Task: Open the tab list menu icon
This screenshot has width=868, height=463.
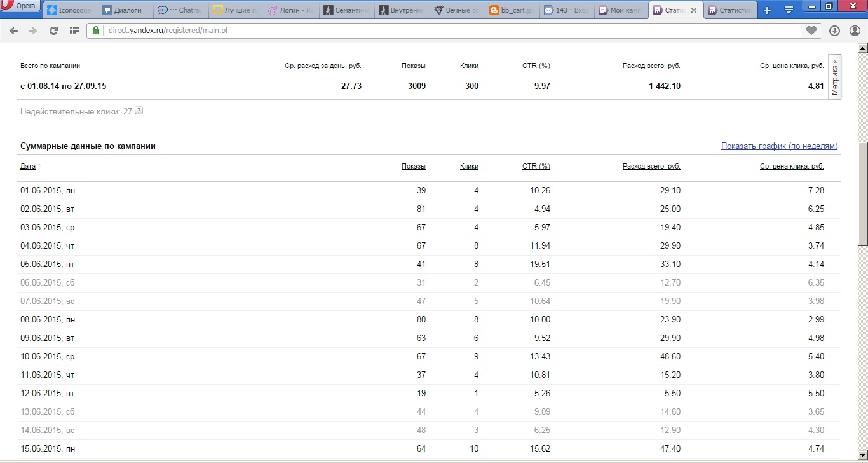Action: pos(789,10)
